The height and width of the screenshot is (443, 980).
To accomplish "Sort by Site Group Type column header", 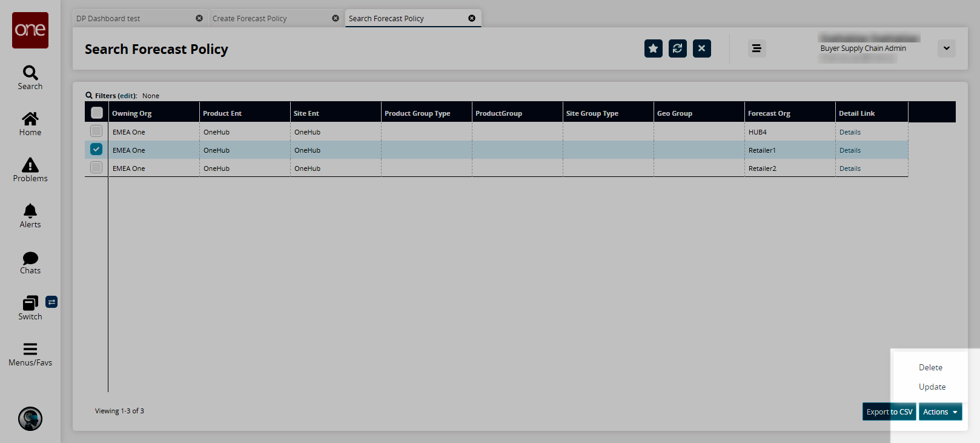I will point(609,113).
